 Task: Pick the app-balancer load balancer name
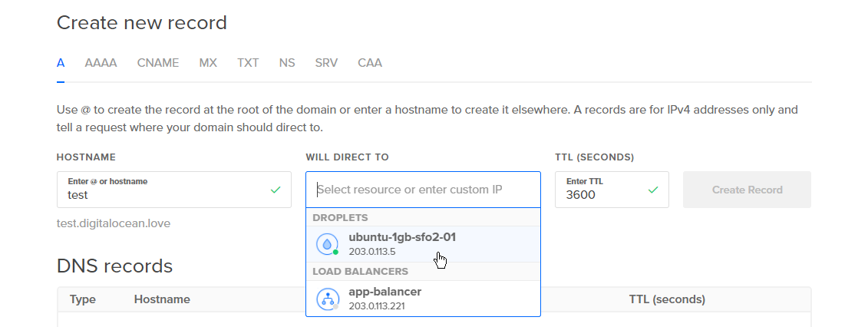384,292
